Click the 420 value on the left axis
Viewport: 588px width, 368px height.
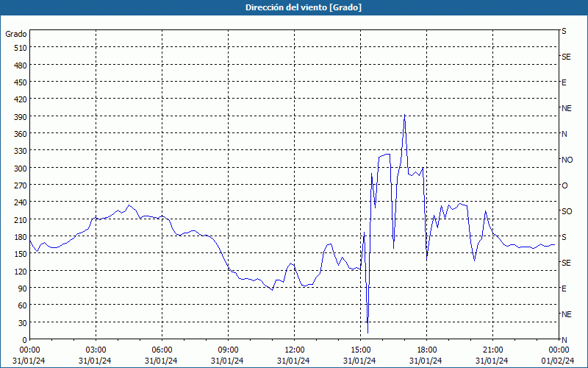21,99
